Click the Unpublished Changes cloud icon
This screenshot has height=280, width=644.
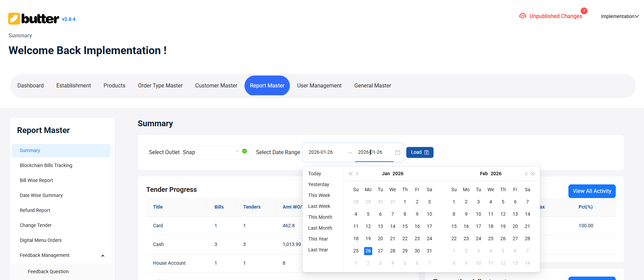(522, 16)
